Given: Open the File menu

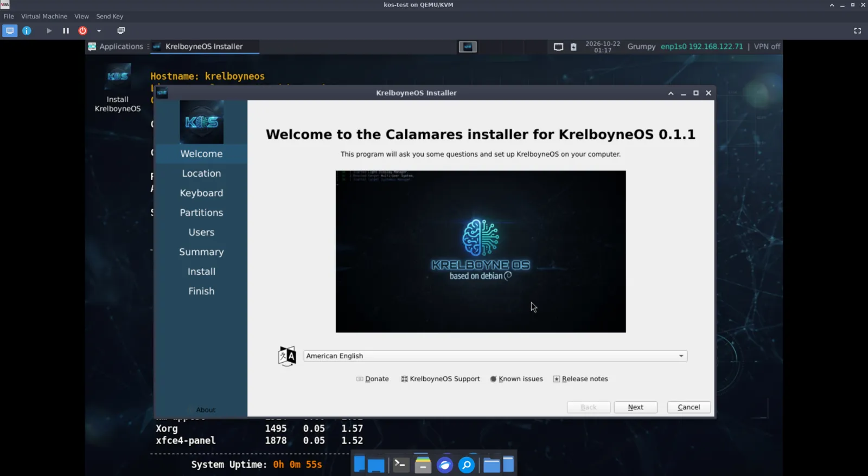Looking at the screenshot, I should [9, 16].
